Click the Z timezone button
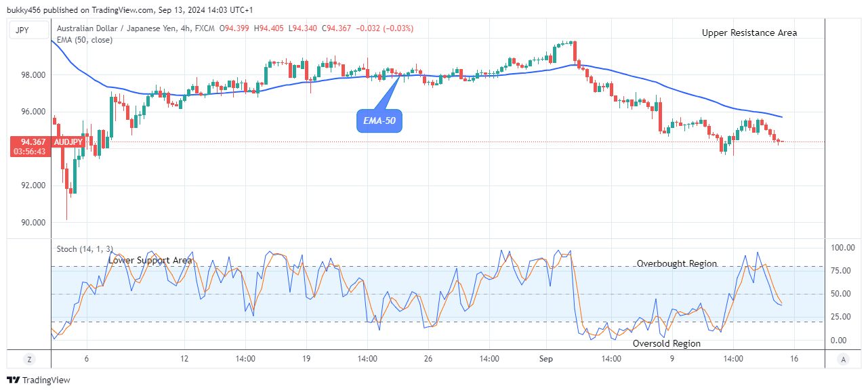Screen dimensions: 868x392 coord(29,359)
